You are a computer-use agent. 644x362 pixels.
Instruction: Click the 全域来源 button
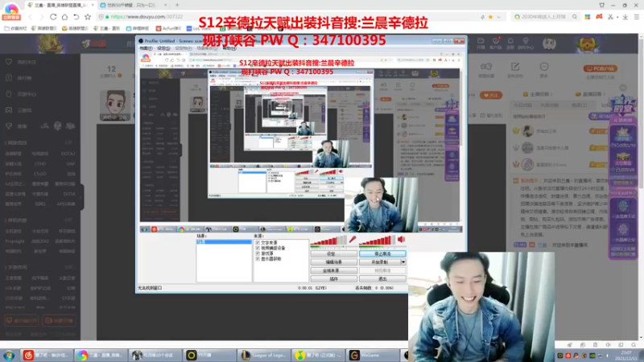[333, 270]
